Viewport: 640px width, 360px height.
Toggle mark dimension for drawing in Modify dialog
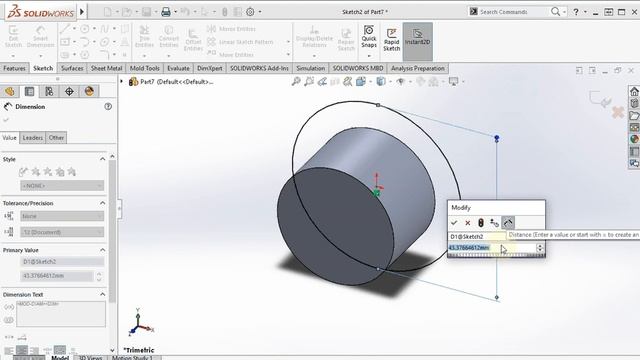[x=508, y=223]
